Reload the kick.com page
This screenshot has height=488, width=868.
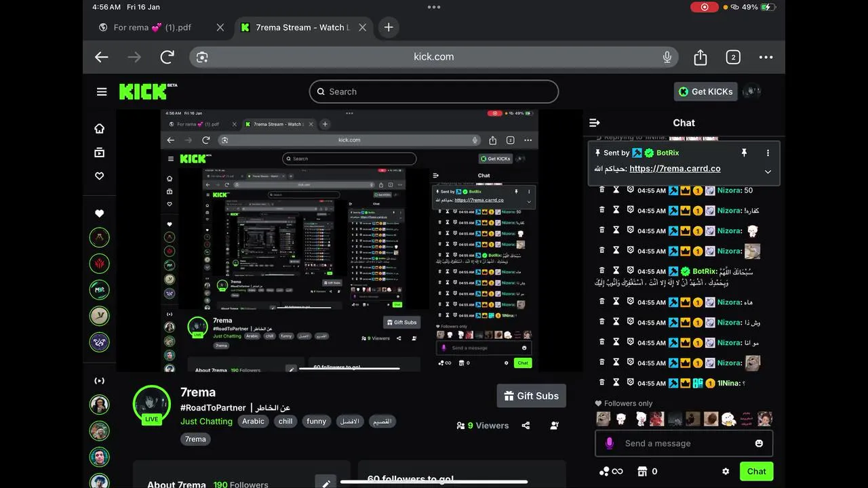pyautogui.click(x=167, y=57)
